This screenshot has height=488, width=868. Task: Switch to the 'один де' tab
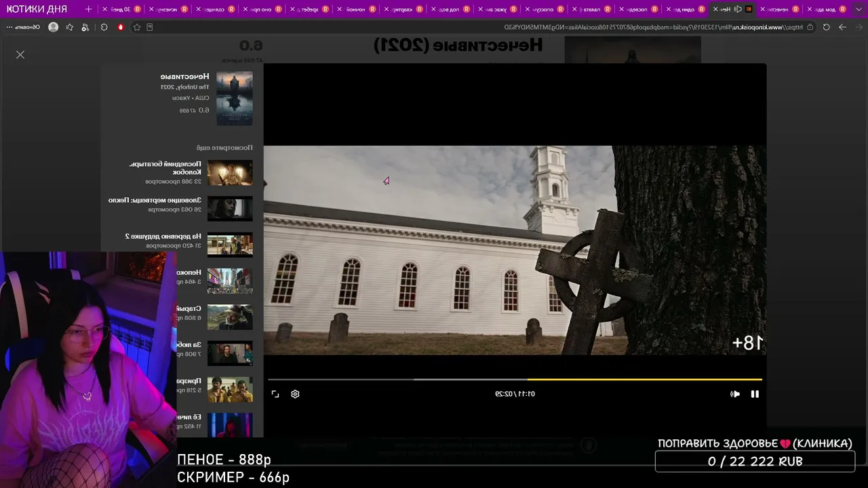coord(684,9)
